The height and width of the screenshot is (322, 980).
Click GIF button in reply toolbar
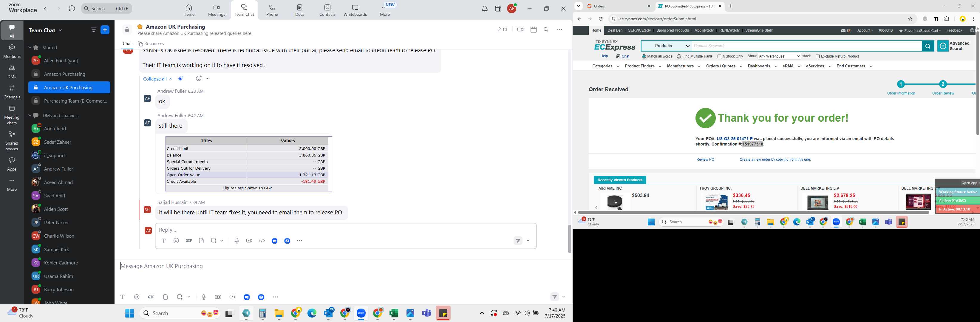coord(189,241)
